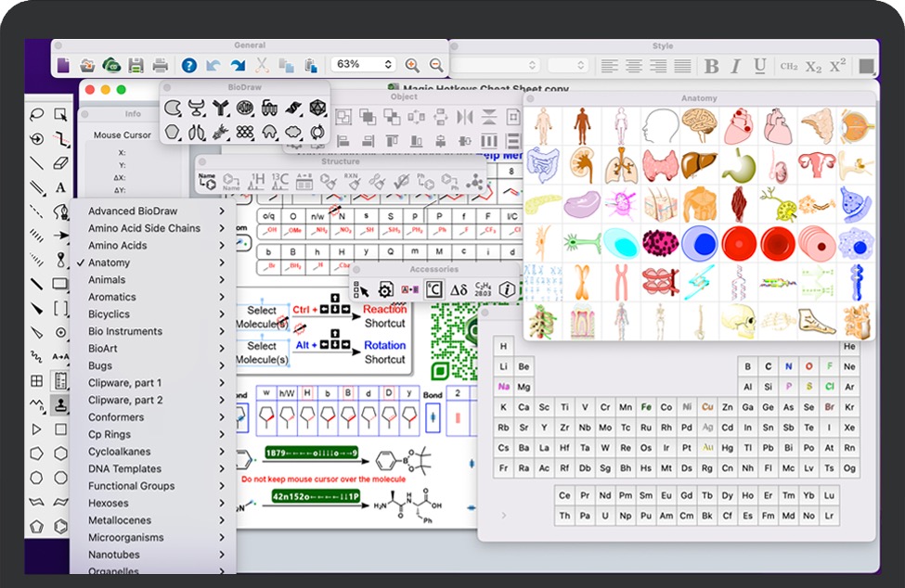Click the Print icon in General toolbar
905x588 pixels.
(161, 65)
